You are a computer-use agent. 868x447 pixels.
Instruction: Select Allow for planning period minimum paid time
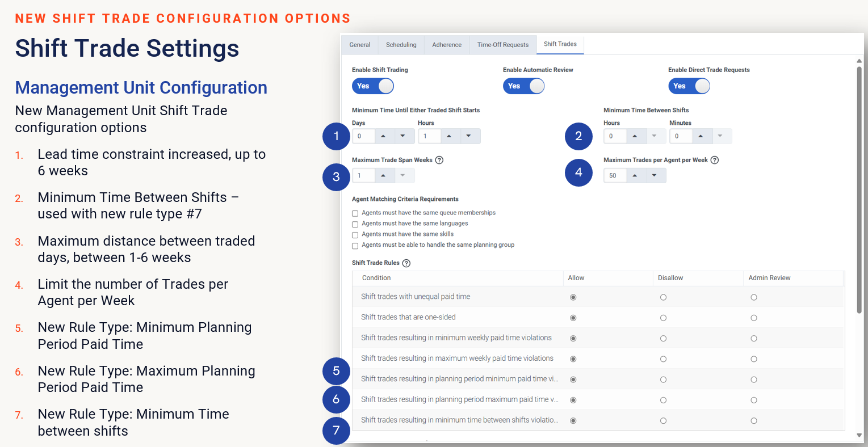coord(573,379)
